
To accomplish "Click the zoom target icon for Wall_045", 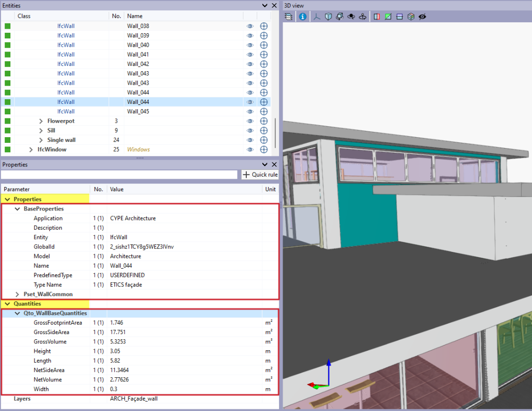I will pos(263,111).
